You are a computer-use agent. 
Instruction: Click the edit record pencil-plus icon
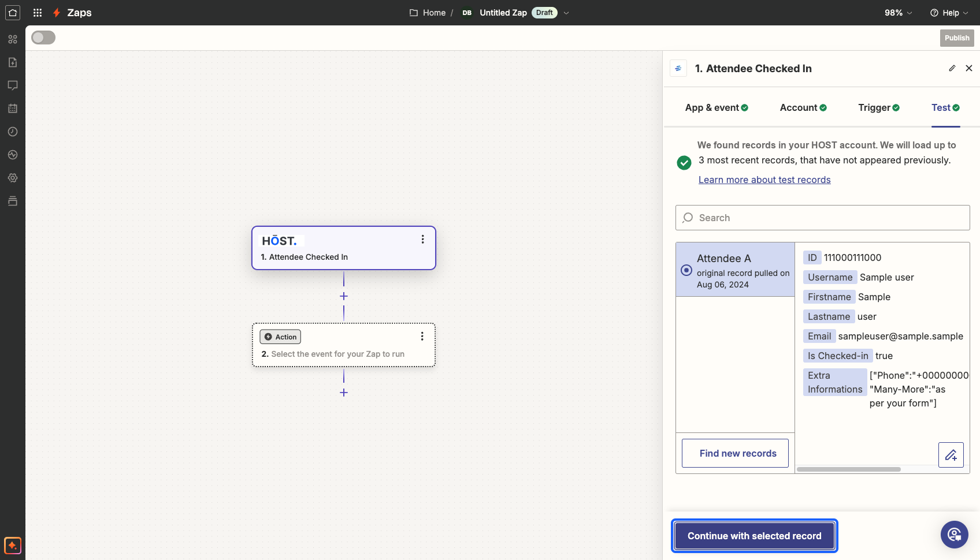coord(951,455)
